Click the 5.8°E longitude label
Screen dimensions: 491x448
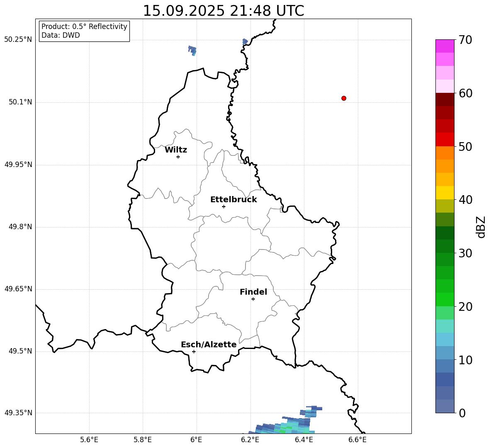143,440
